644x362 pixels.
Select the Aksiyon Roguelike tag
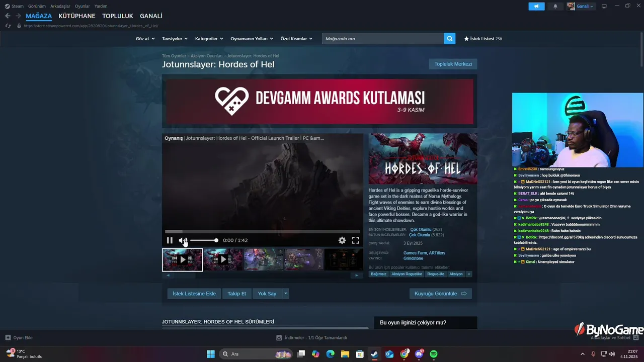coord(407,274)
